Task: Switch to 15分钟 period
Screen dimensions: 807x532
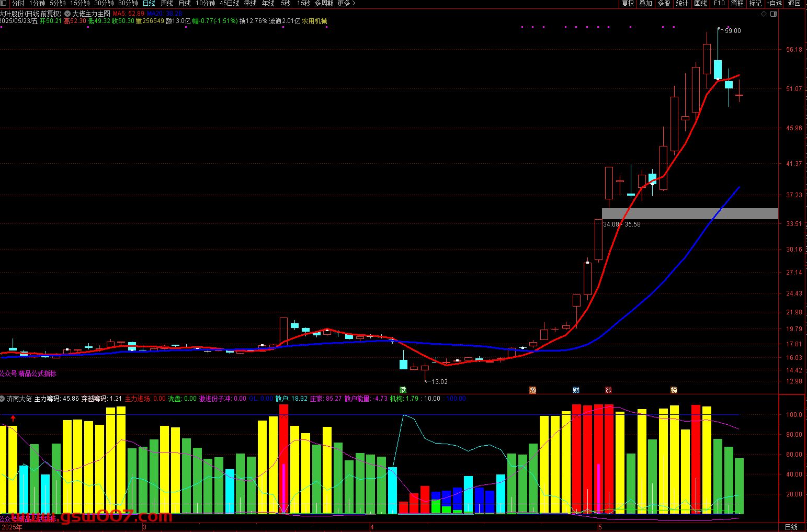Action: 80,3
